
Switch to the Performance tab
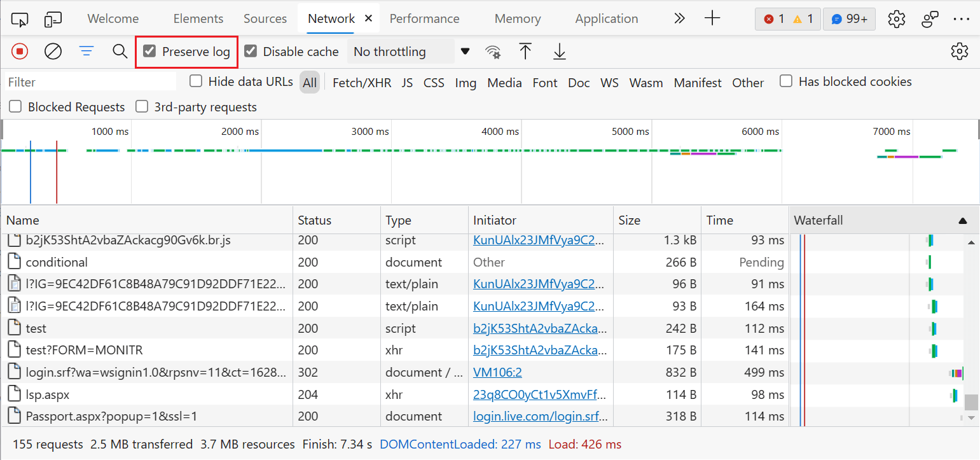click(x=424, y=18)
